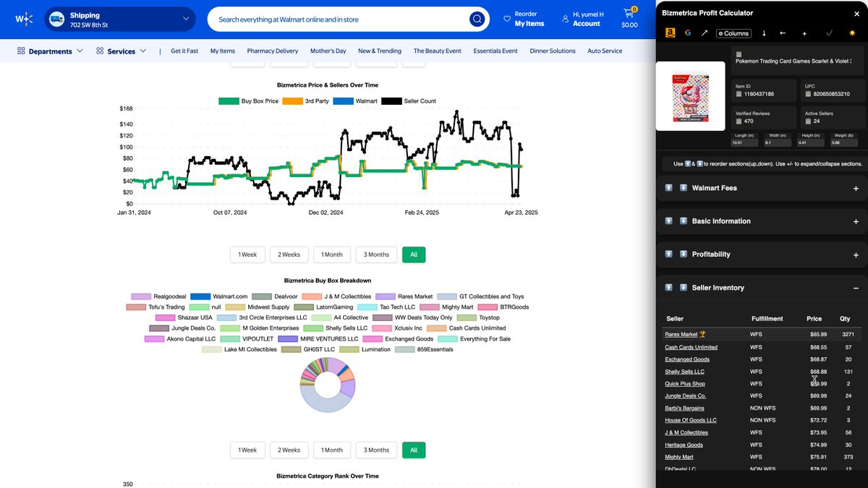Expand the Walmart Fees section
The image size is (868, 488).
[x=856, y=189]
